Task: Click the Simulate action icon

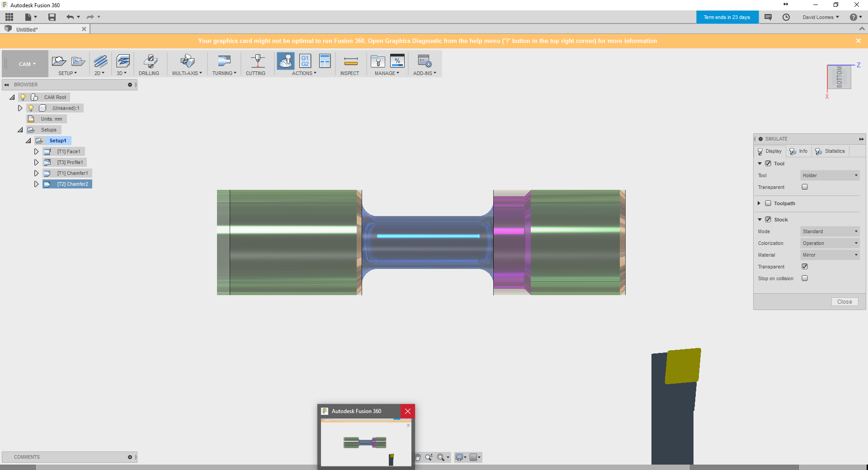Action: [x=286, y=61]
